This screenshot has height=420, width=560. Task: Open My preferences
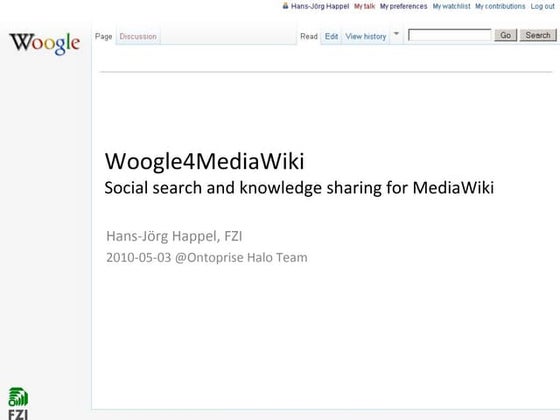[x=403, y=6]
